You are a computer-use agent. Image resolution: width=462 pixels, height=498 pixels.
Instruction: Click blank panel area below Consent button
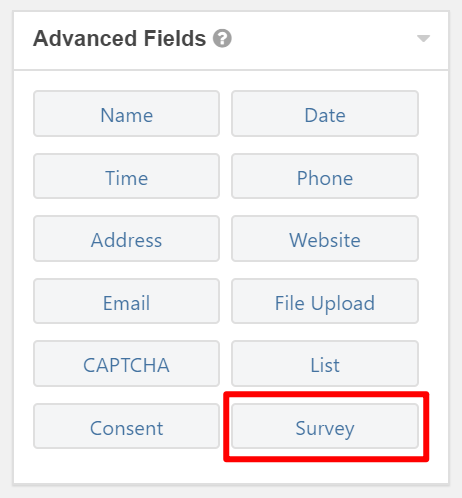point(126,466)
